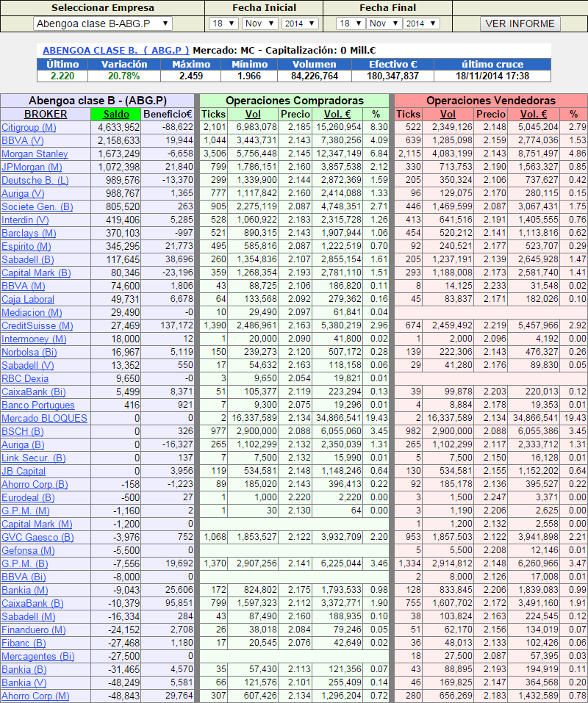The image size is (588, 703).
Task: Open the Bankia (M) broker link
Action: pos(25,591)
